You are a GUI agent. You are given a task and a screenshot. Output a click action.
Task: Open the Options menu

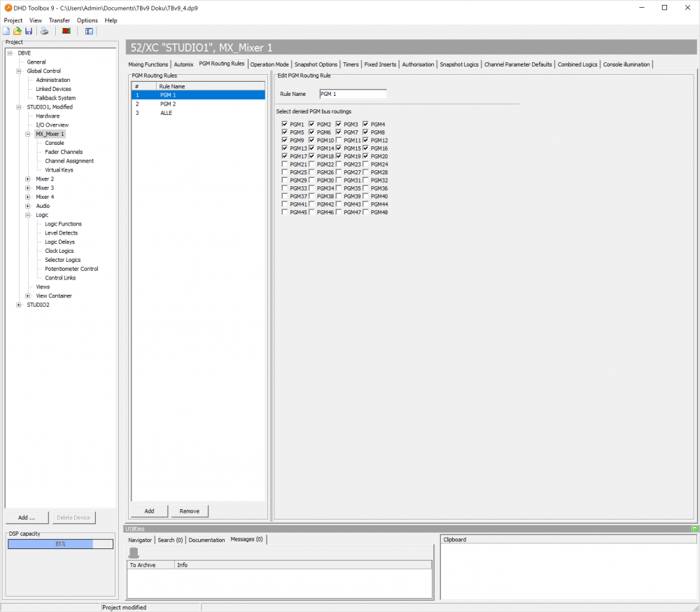(87, 20)
